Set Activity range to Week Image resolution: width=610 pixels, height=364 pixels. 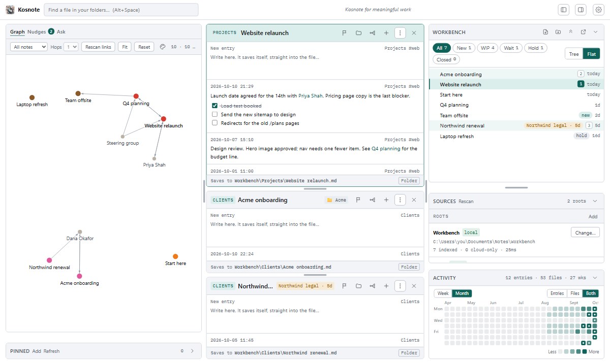coord(443,293)
